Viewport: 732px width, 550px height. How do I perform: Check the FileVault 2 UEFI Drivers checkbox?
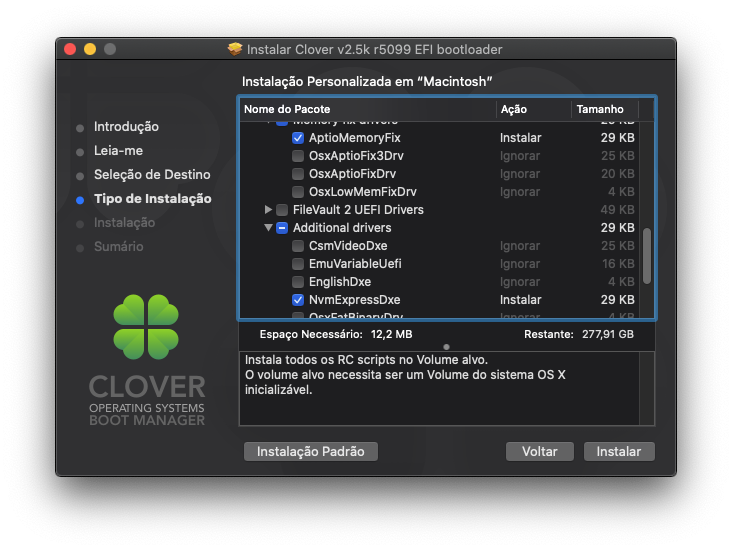pyautogui.click(x=282, y=210)
